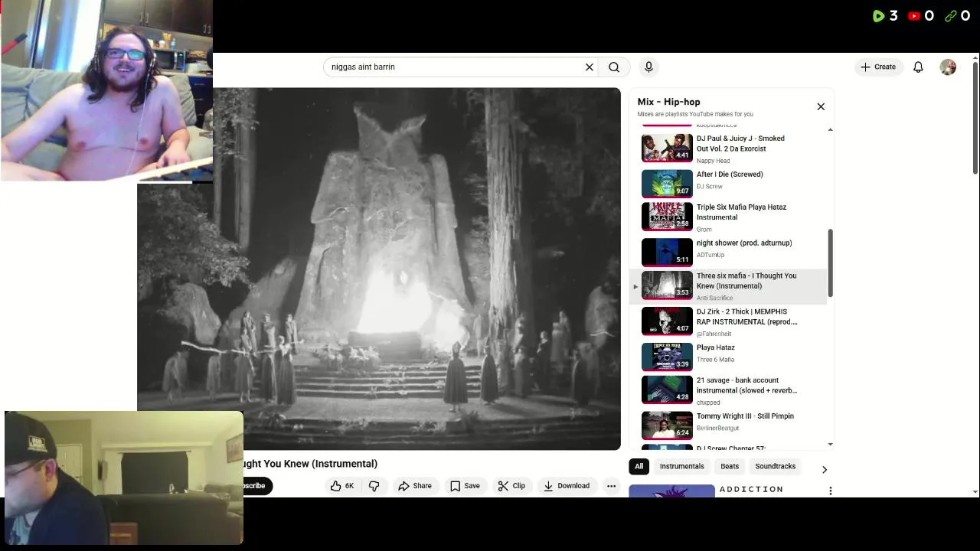This screenshot has height=551, width=980.
Task: Click red YouTube counter icon in overlay
Action: (914, 16)
